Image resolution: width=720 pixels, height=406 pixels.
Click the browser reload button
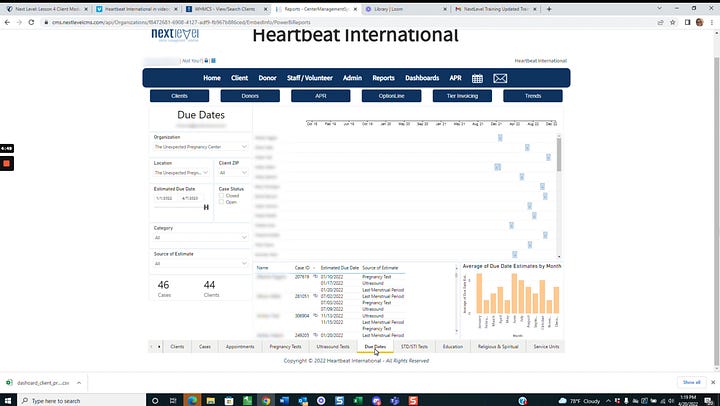click(31, 22)
